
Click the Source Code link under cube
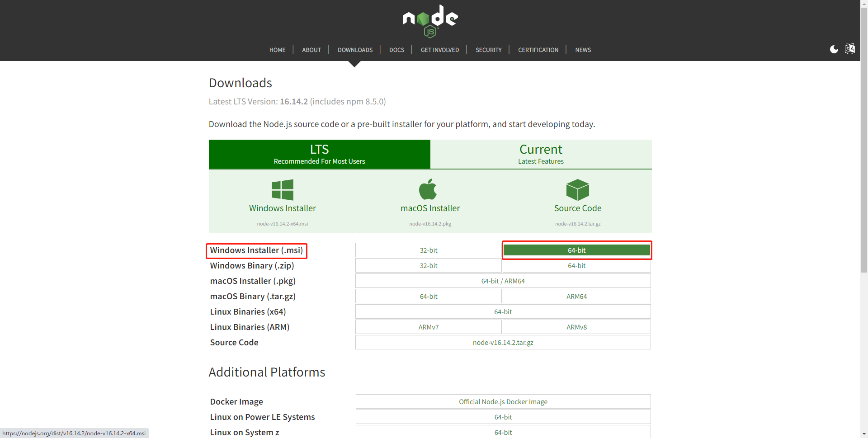point(578,208)
